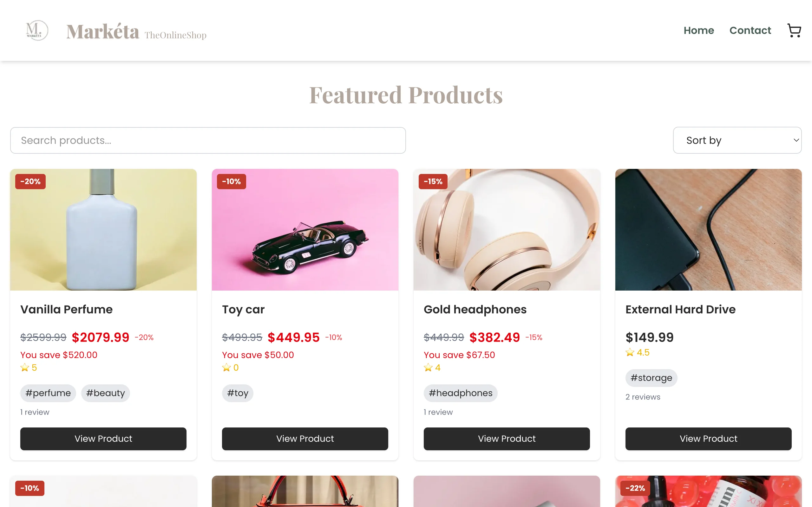Viewport: 812px width, 507px height.
Task: Click the star icon on Gold headphones
Action: coord(428,368)
